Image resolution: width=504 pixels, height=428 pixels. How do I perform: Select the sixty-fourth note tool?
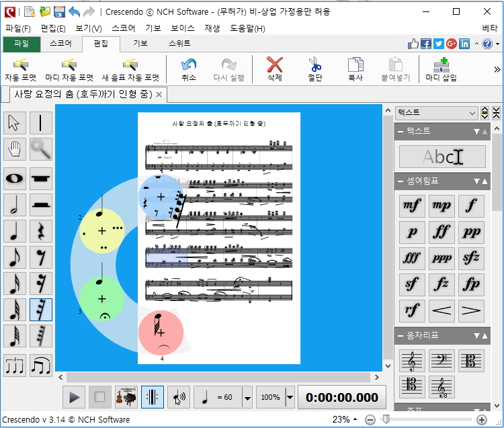pos(15,336)
